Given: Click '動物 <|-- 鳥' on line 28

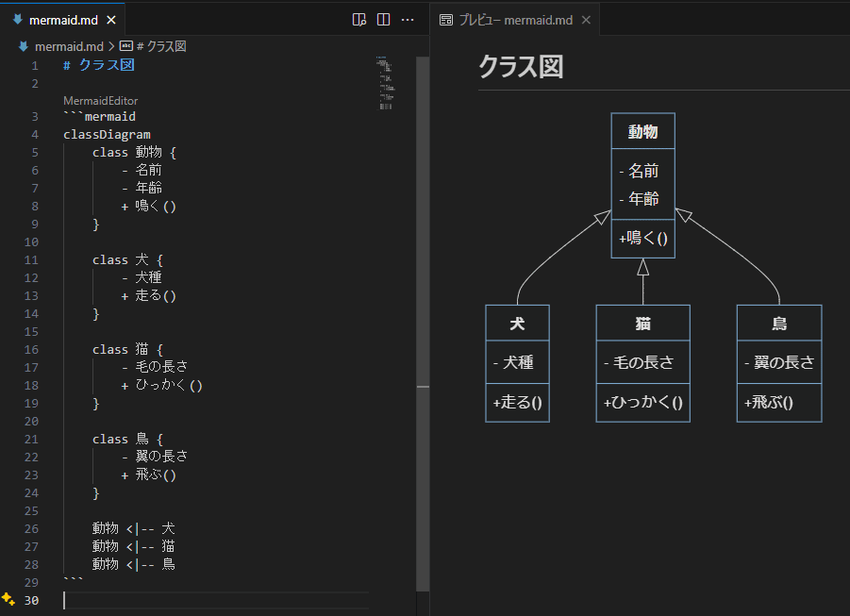Looking at the screenshot, I should 133,564.
